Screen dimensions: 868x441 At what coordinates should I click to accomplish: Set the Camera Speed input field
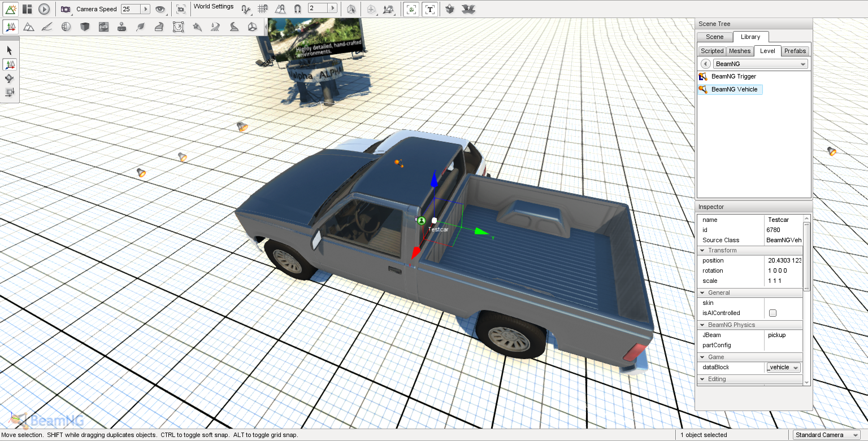[131, 9]
